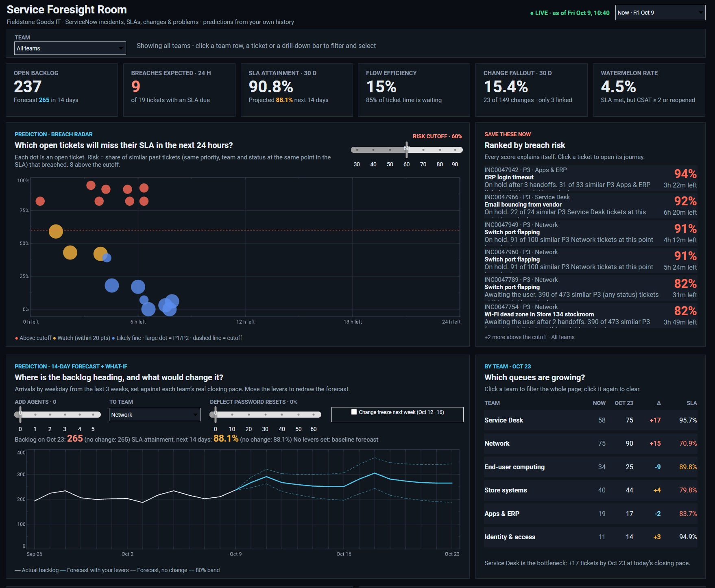Click the OCT 23 column header
This screenshot has width=715, height=588.
(623, 403)
